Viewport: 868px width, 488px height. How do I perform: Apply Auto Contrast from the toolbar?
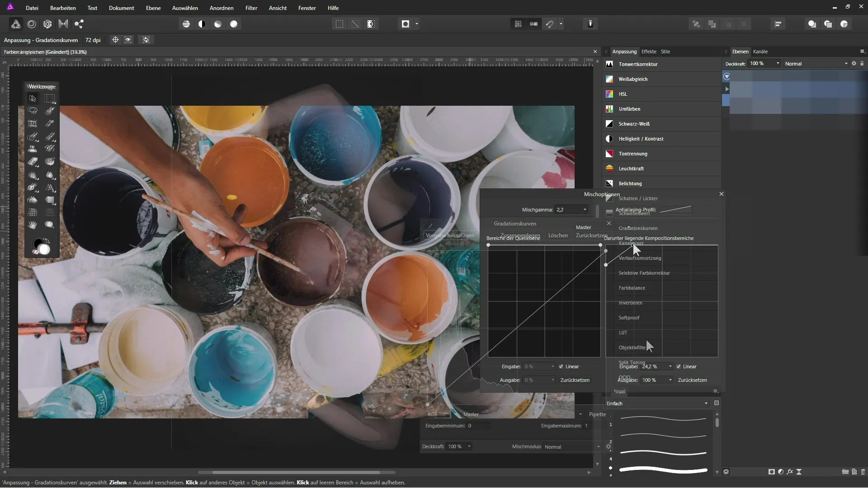tap(202, 24)
